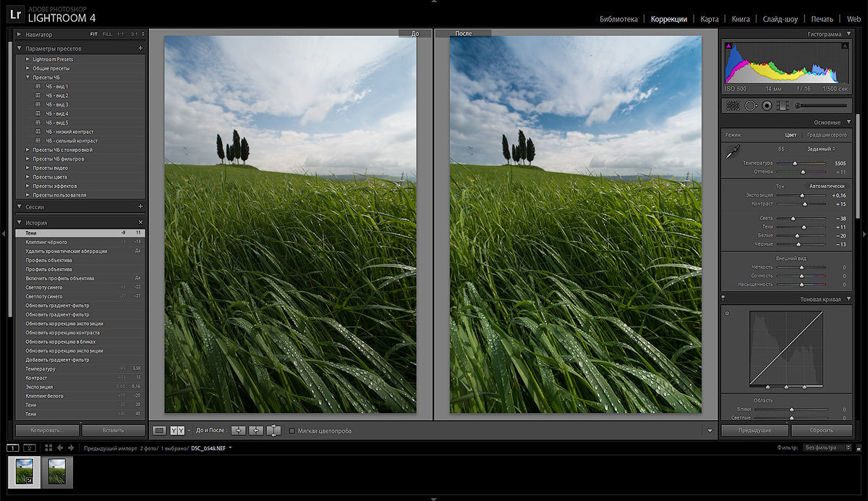Click the Предыдущие button
Image resolution: width=868 pixels, height=501 pixels.
point(754,430)
